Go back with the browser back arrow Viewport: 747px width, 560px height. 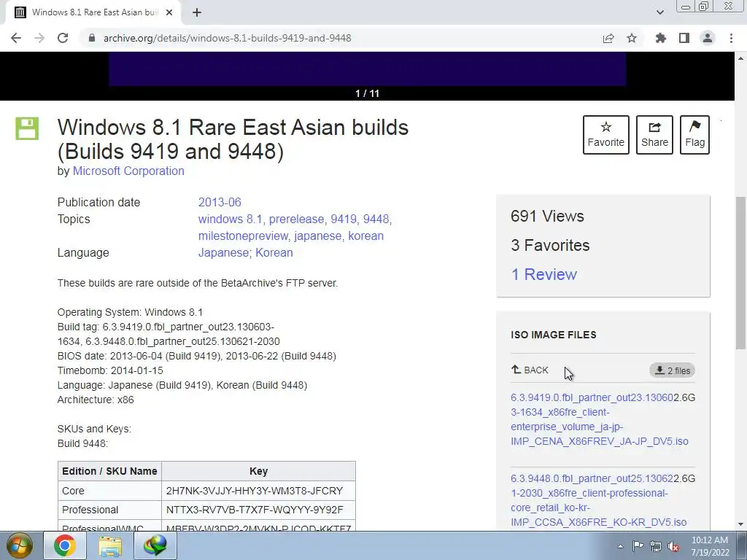tap(16, 38)
